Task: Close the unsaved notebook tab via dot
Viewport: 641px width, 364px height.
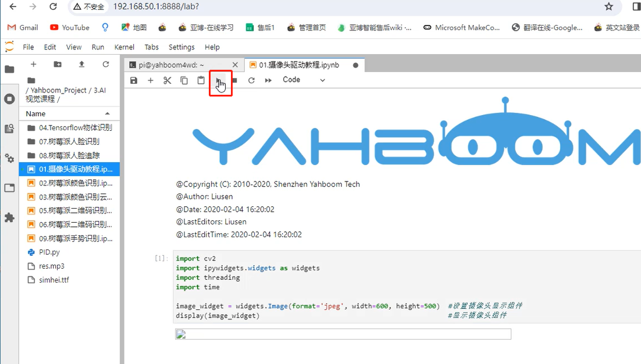Action: (355, 65)
